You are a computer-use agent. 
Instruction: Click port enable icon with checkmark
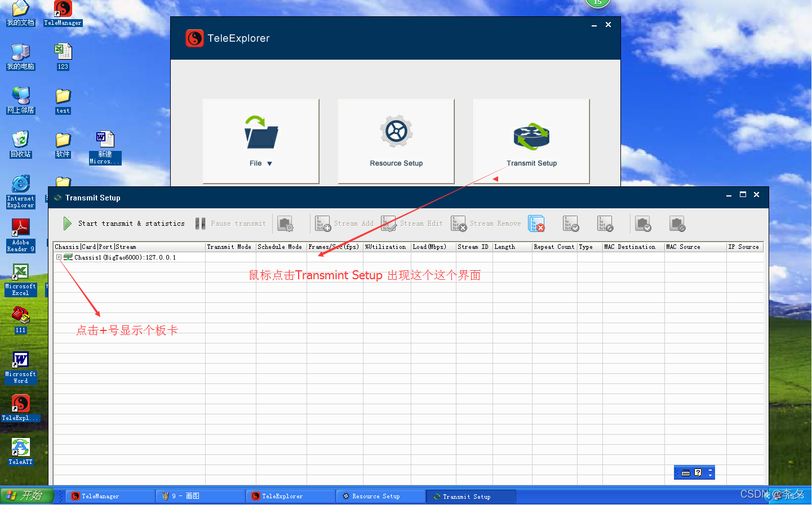tap(643, 224)
